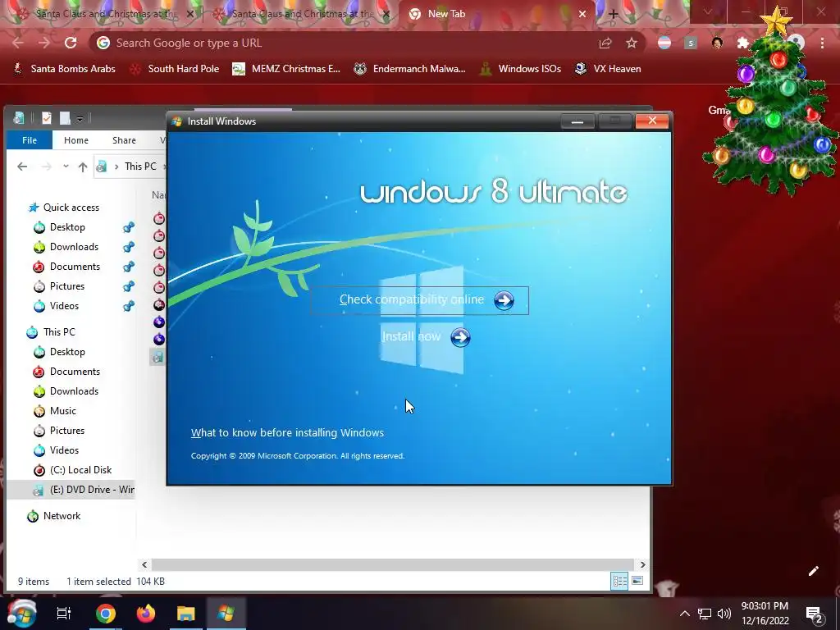The image size is (840, 630).
Task: Open Santa Bombs Arabs bookmark
Action: (64, 69)
